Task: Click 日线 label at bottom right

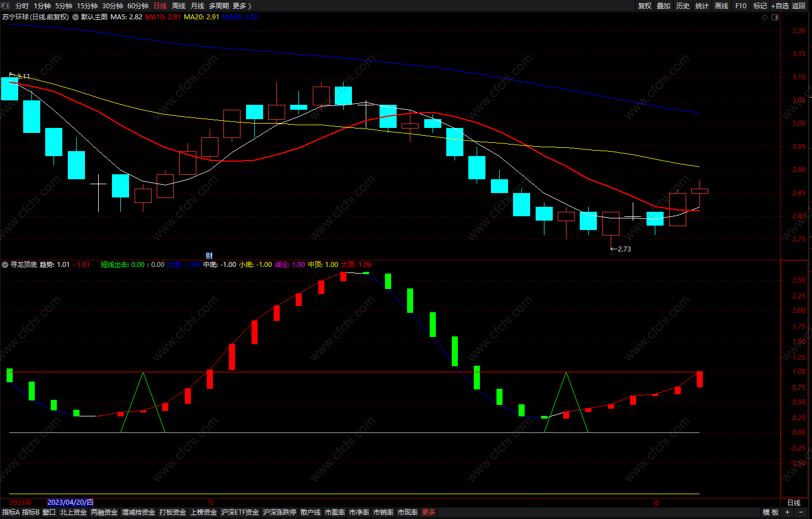Action: [x=794, y=503]
